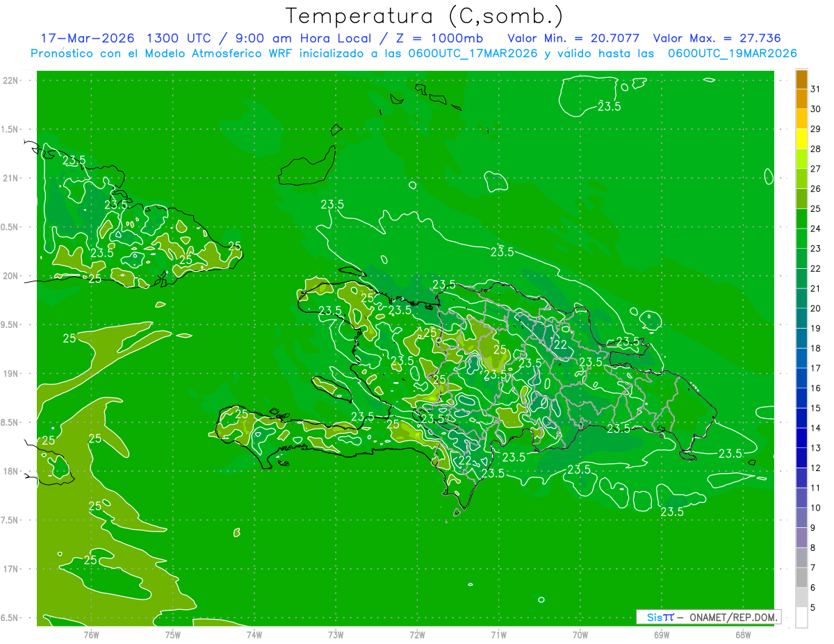Click the legend swatch between 25 and 26
Screen dimensions: 834x644
point(801,199)
